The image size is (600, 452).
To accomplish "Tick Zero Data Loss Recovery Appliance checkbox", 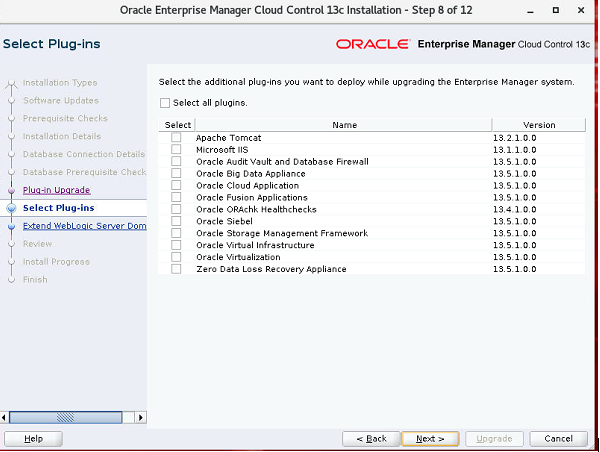I will (x=176, y=270).
